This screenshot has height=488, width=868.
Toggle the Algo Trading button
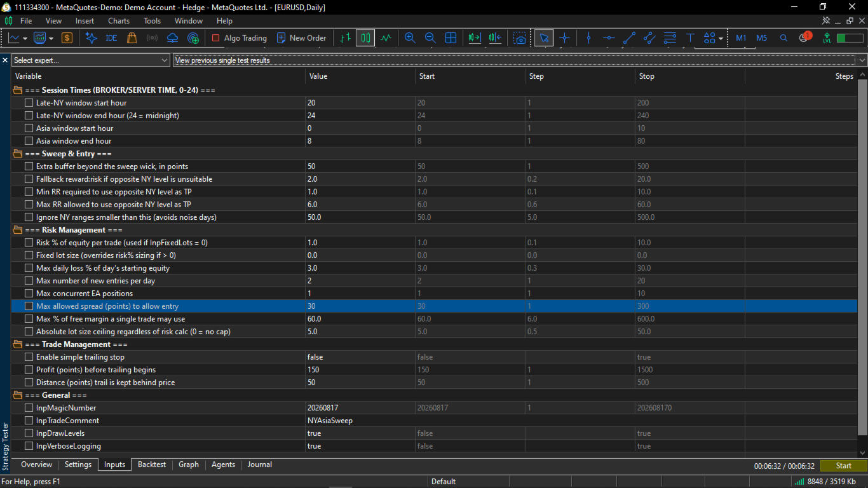pos(239,38)
